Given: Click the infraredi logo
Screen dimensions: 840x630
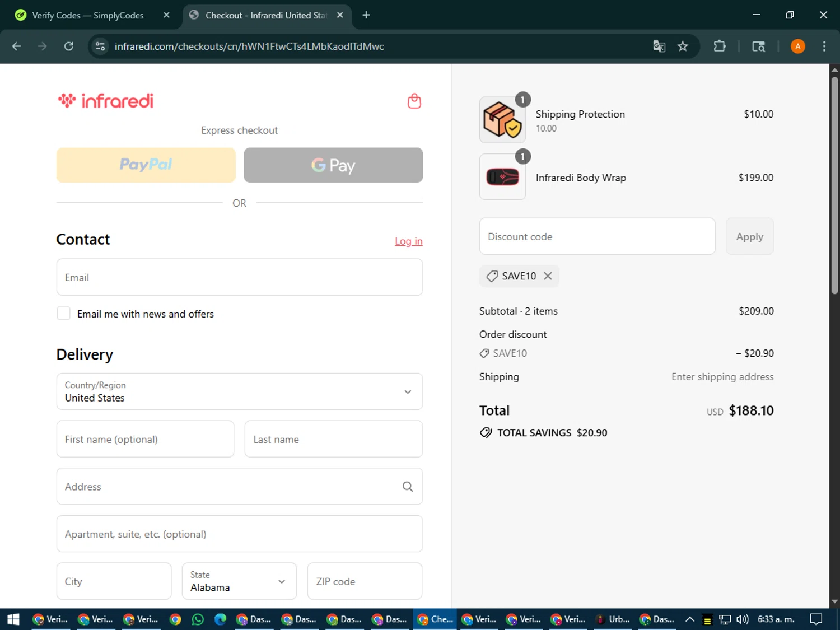Looking at the screenshot, I should point(105,101).
